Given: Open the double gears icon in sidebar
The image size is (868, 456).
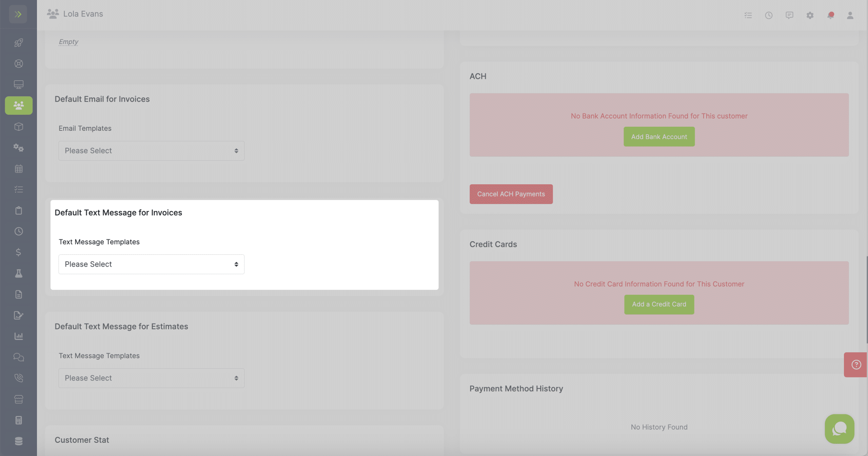Looking at the screenshot, I should pyautogui.click(x=19, y=148).
